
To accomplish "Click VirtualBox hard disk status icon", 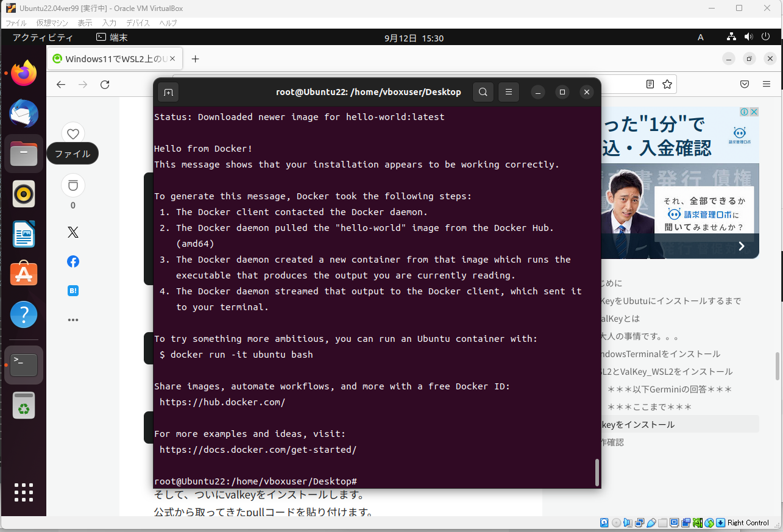I will (604, 523).
